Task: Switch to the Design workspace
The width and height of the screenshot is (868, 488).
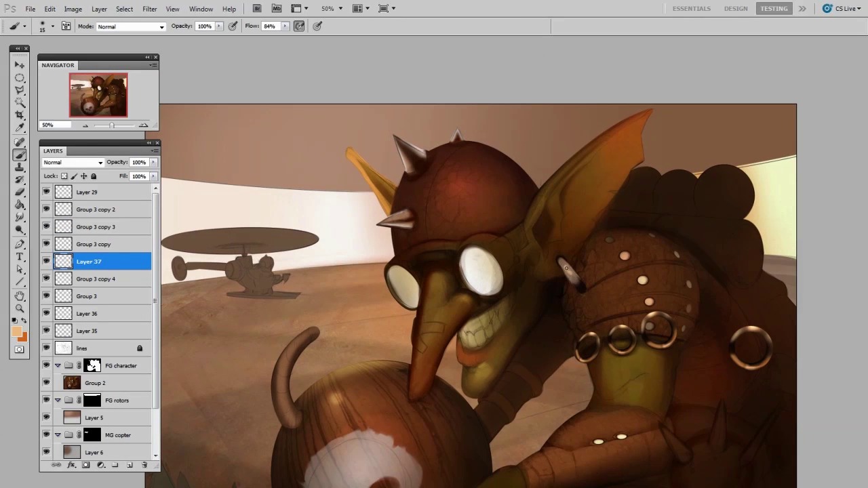Action: (x=736, y=8)
